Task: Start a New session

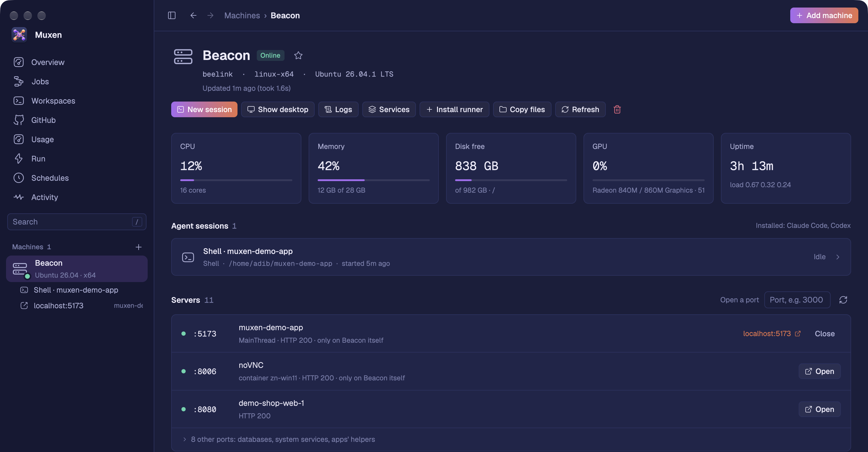Action: [204, 109]
